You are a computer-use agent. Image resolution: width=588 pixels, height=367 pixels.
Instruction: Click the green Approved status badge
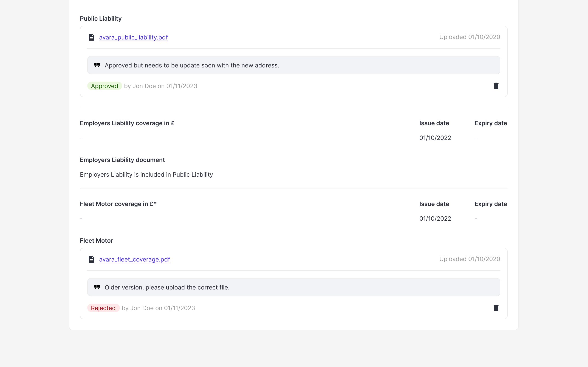105,86
